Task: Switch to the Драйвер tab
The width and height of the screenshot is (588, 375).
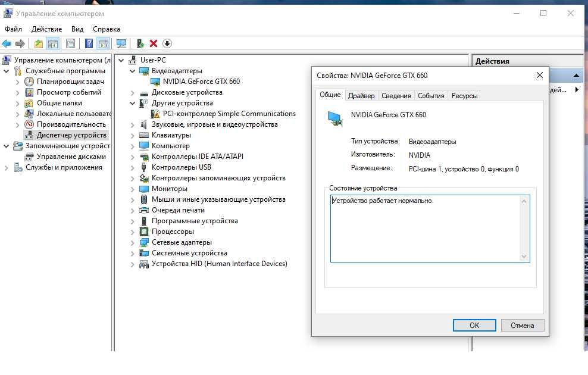Action: pos(361,96)
